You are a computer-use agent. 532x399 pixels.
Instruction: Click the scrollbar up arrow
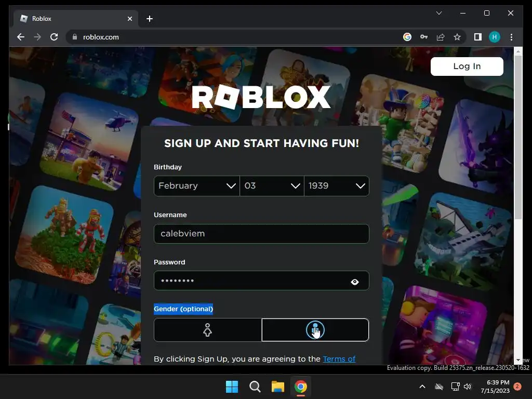point(518,51)
